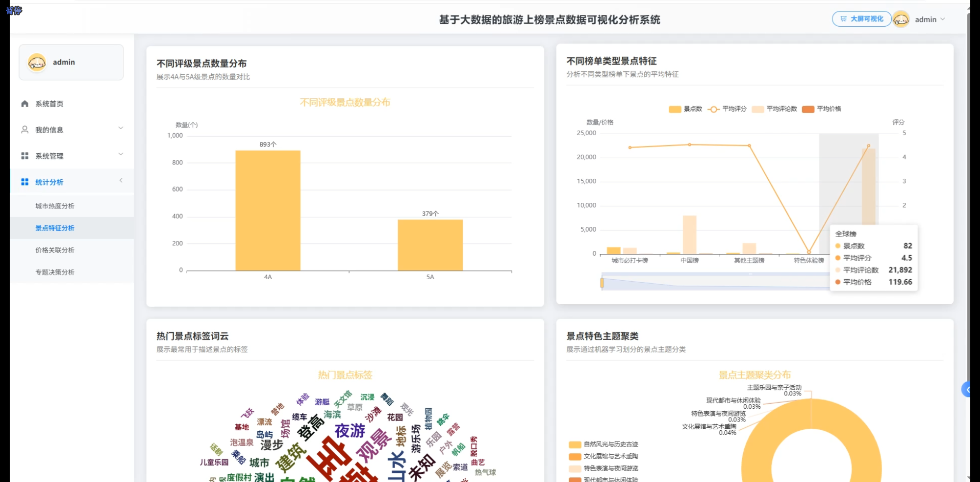
Task: Click the 4A bar in the rating chart
Action: coord(268,211)
